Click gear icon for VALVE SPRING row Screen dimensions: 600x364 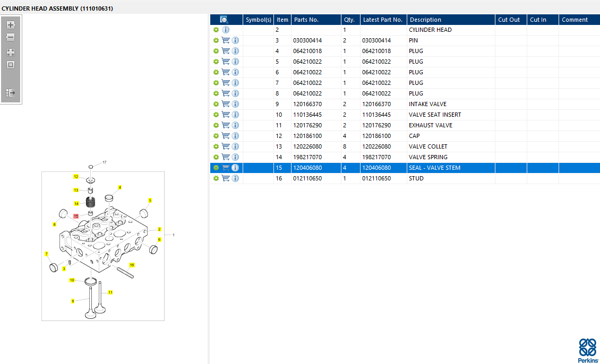click(x=216, y=157)
